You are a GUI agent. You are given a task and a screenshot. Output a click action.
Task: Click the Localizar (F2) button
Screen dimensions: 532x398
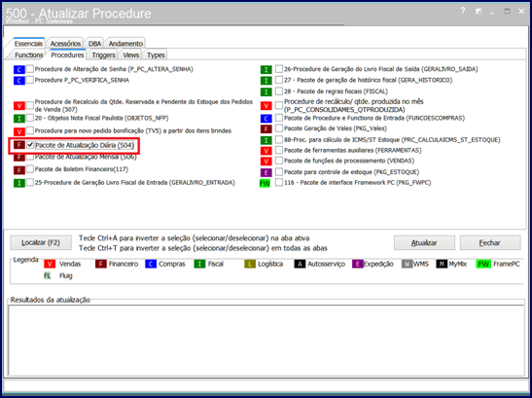(x=41, y=243)
